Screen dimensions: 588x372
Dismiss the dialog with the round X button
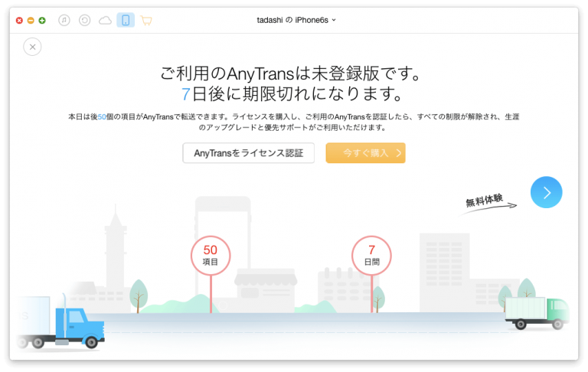(x=32, y=47)
